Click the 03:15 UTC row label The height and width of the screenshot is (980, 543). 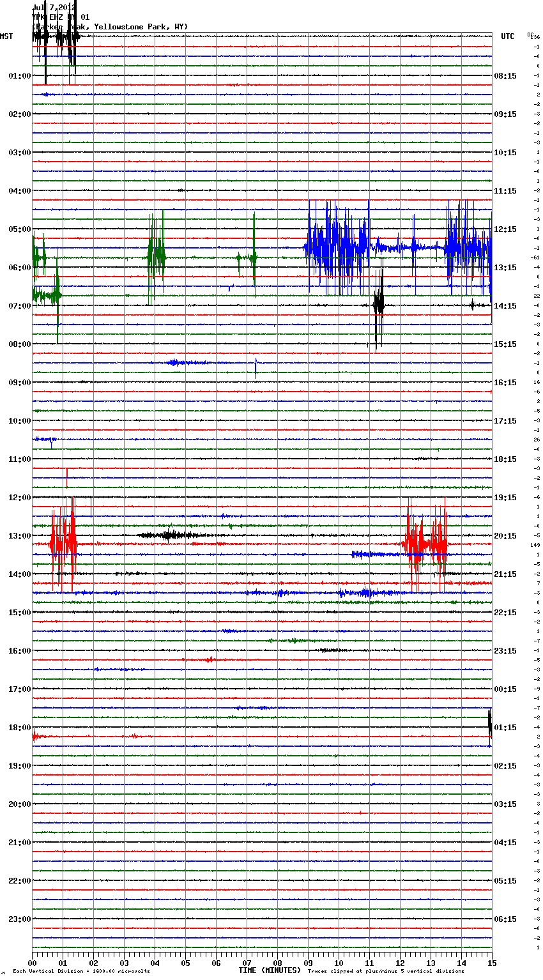pos(505,804)
